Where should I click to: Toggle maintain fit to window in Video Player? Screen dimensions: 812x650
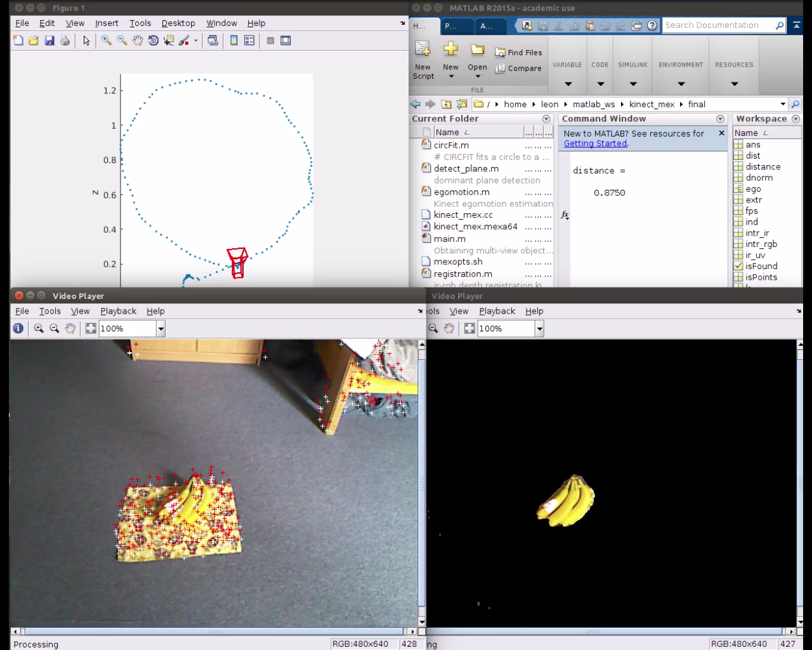point(91,328)
